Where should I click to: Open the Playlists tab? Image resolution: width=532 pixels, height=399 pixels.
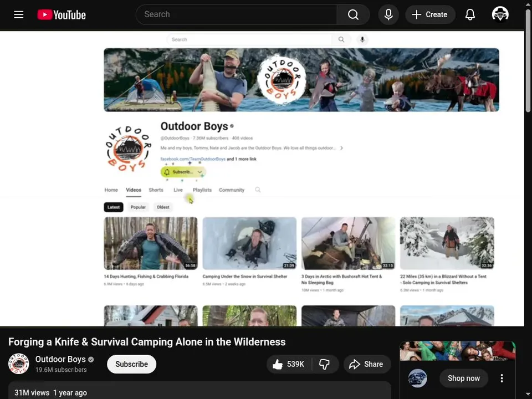202,190
